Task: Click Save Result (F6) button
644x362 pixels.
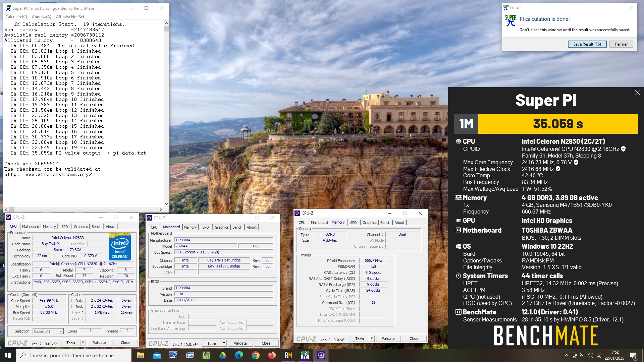Action: (x=587, y=44)
